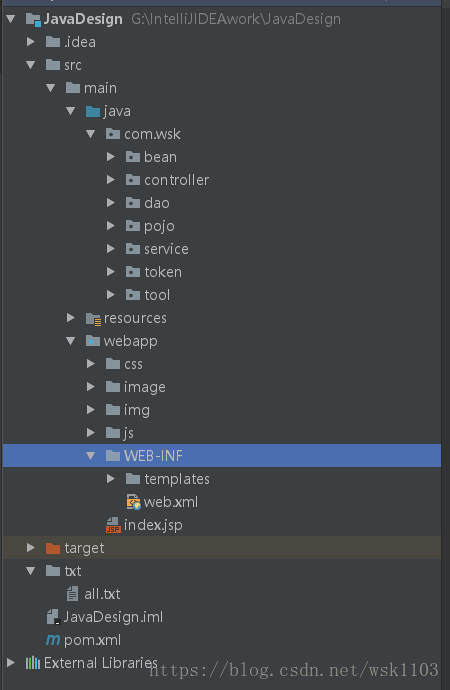Click the JavaDesign.iml file icon
Image resolution: width=450 pixels, height=690 pixels.
pos(53,617)
